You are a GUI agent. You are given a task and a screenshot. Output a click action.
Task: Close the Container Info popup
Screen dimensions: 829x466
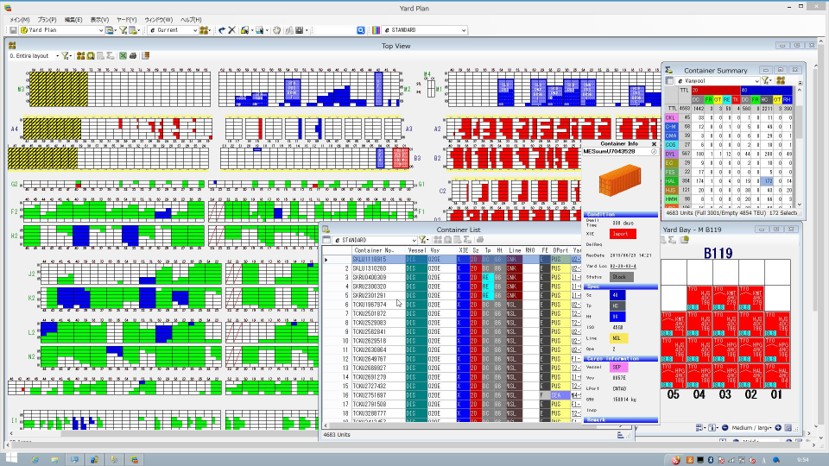[x=654, y=144]
